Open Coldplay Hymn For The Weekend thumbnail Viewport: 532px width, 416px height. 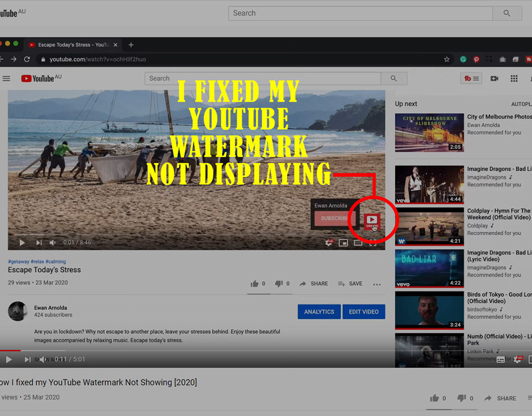429,226
